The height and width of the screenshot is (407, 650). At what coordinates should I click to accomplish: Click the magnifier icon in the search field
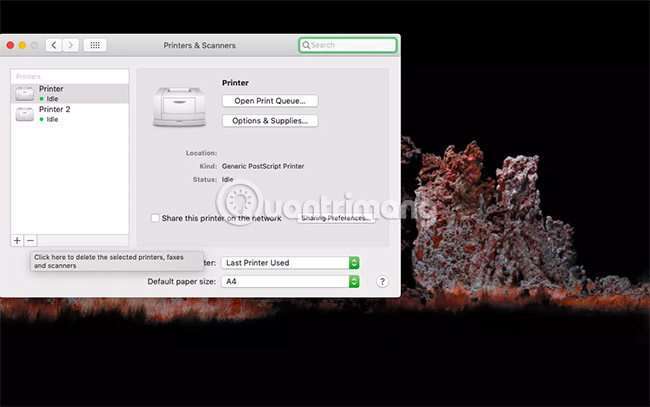click(x=306, y=45)
